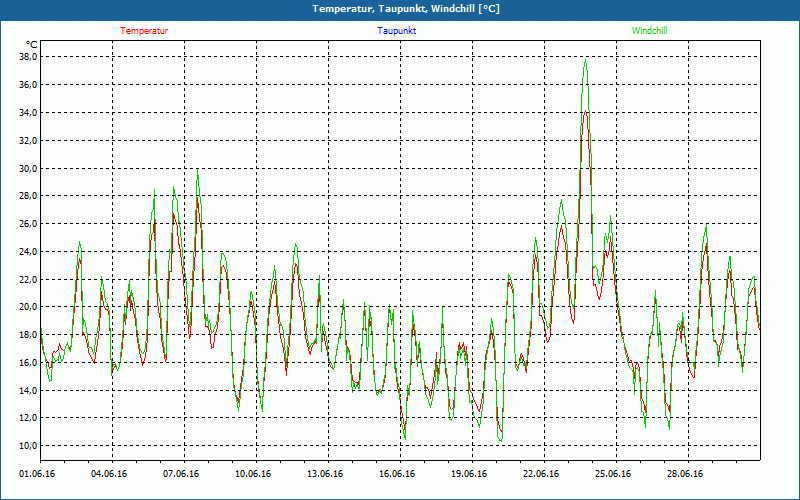Click the highest red Temperatur peak near 34

click(585, 111)
